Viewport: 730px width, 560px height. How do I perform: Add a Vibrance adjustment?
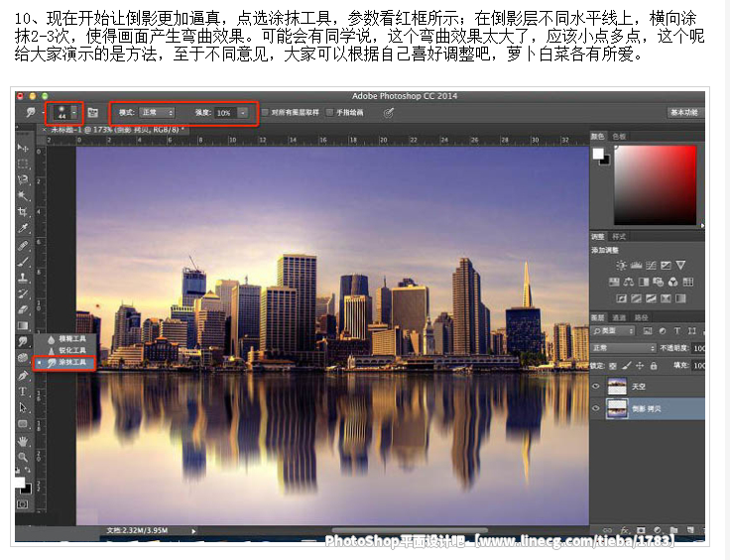pos(680,266)
